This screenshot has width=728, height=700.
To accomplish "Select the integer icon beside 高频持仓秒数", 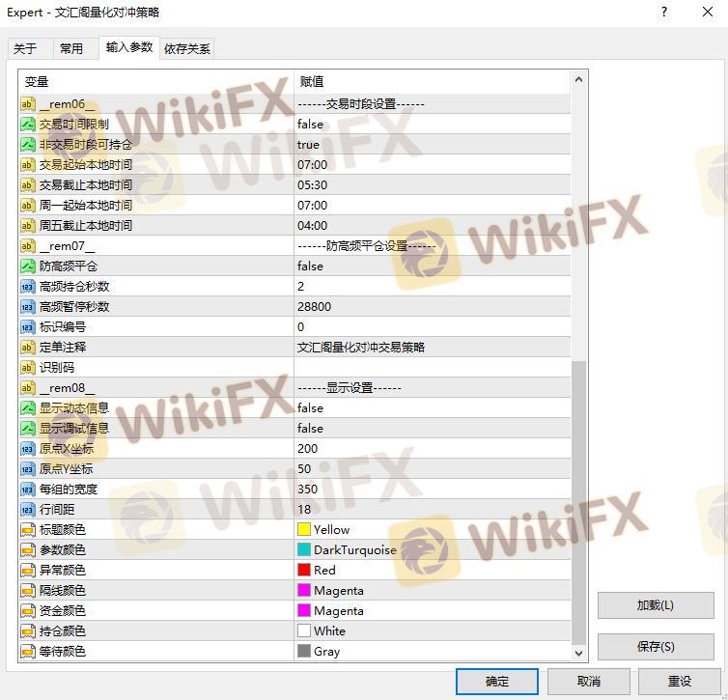I will click(x=27, y=287).
